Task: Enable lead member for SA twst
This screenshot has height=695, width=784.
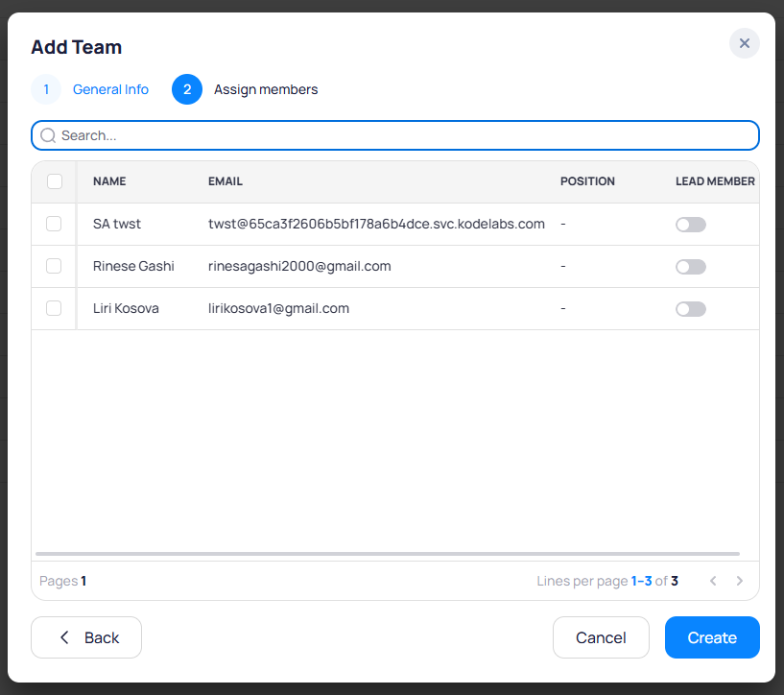Action: click(690, 225)
